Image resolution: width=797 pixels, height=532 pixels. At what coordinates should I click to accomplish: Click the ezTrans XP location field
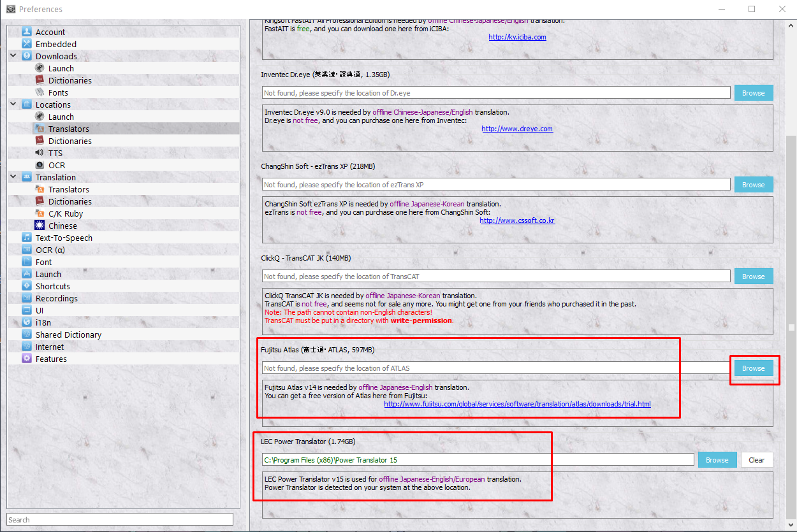(496, 185)
